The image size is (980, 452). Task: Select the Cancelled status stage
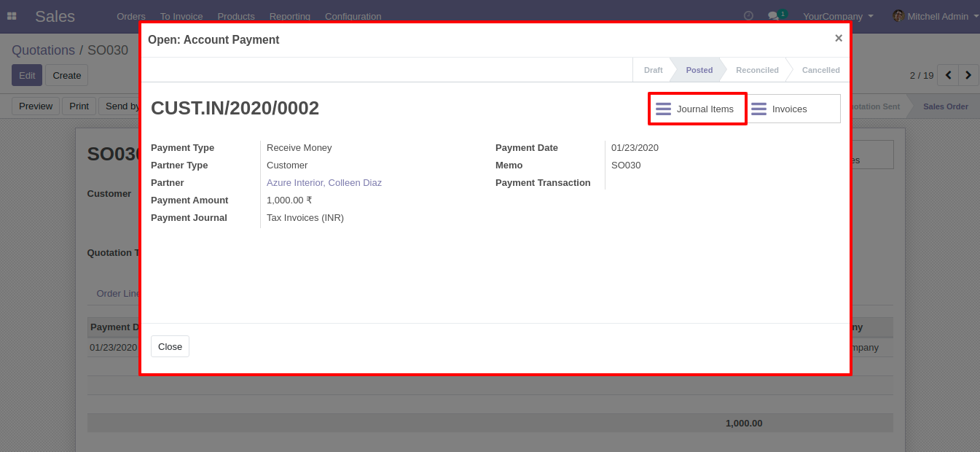pos(821,70)
